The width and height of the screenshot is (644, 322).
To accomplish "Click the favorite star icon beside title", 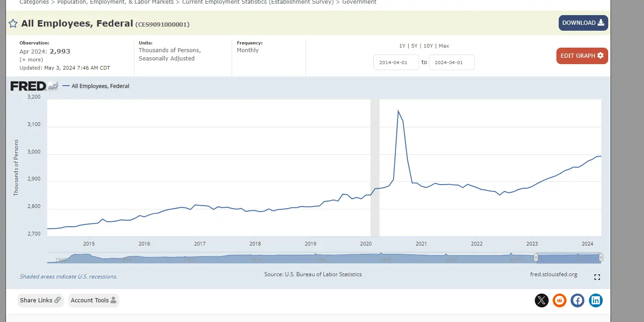I will (x=13, y=24).
